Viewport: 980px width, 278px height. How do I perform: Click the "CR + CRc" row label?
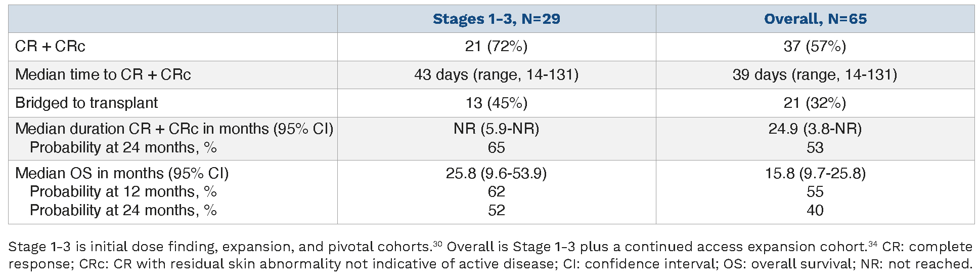pos(50,47)
